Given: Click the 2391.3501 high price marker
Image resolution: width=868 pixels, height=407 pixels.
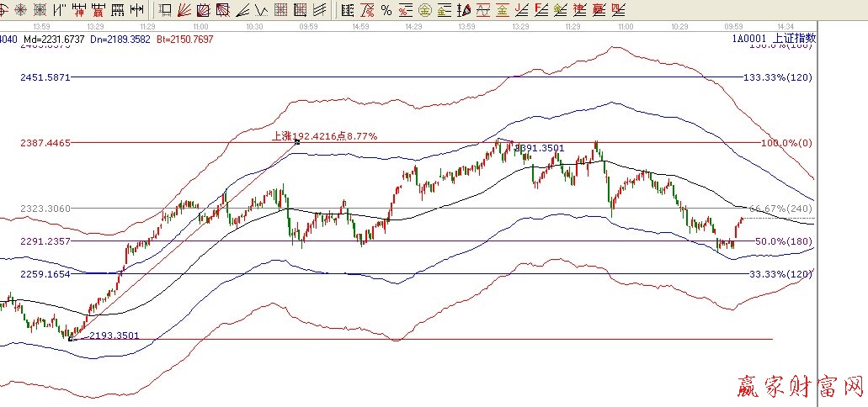Looking at the screenshot, I should pos(539,148).
